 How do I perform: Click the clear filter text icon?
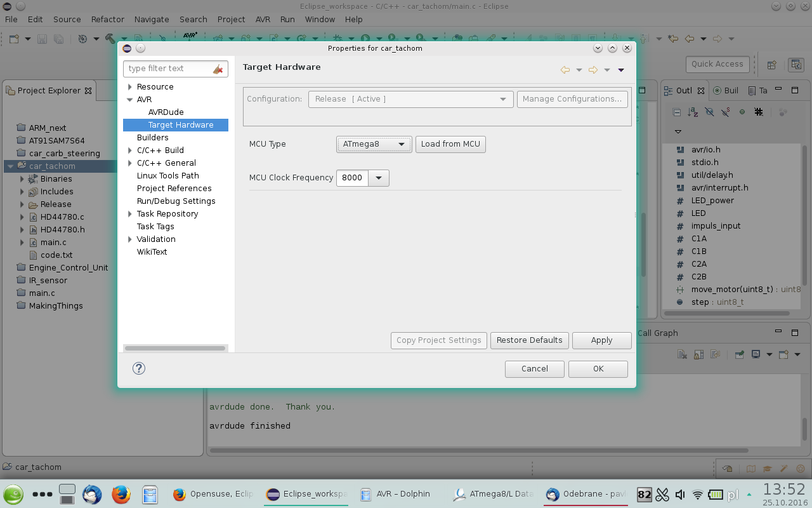pos(218,69)
